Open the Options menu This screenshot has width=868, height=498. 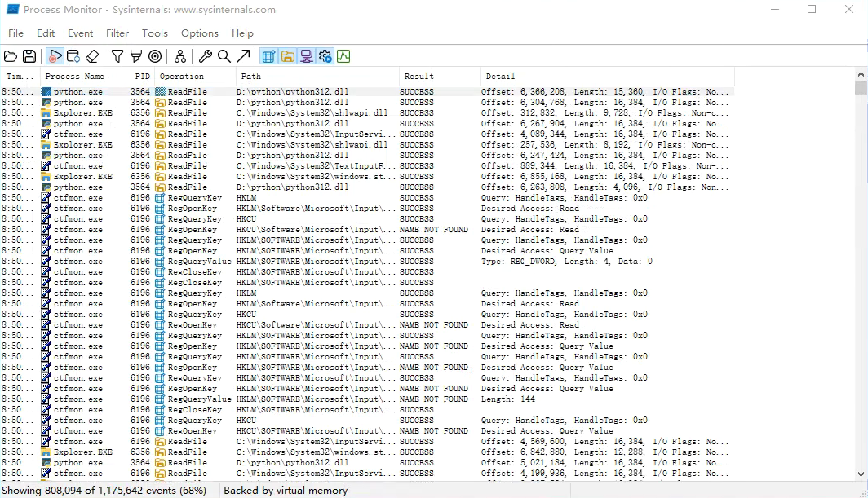(199, 33)
